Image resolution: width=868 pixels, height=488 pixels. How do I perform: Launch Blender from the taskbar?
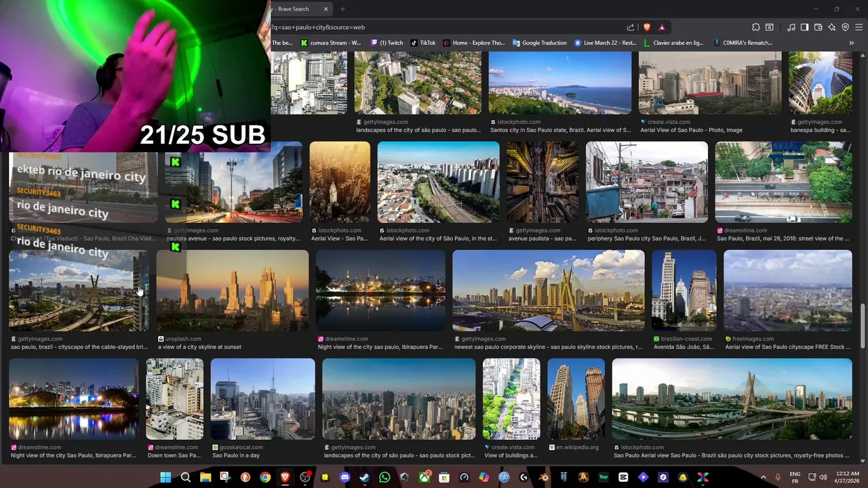click(x=544, y=477)
